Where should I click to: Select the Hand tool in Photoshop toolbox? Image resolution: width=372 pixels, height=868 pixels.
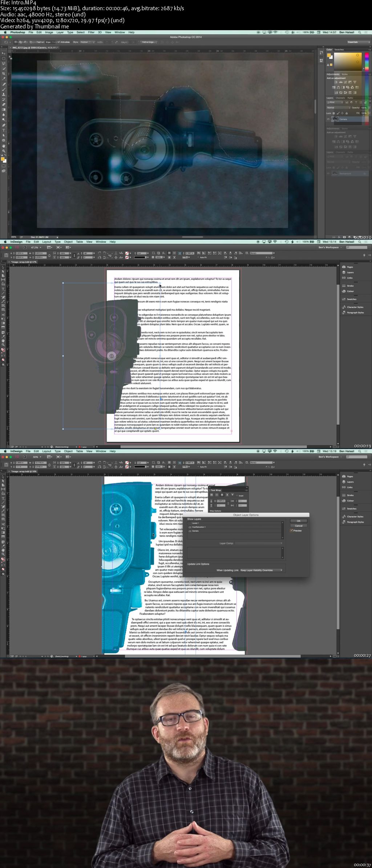coord(4,146)
